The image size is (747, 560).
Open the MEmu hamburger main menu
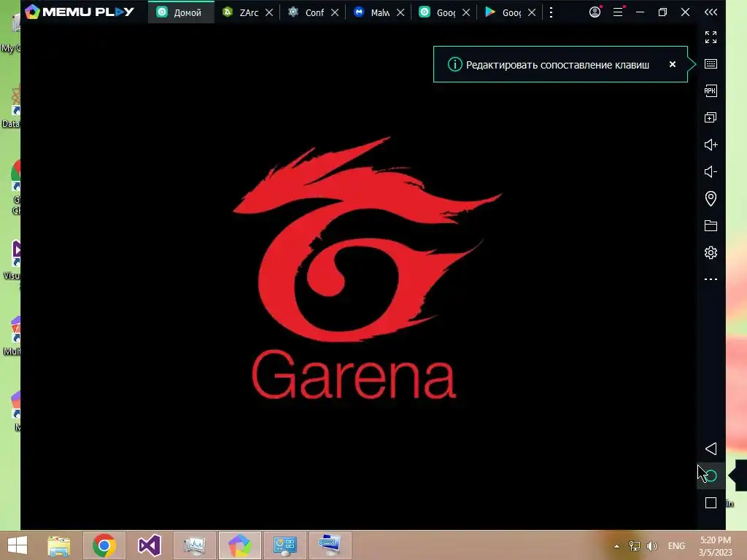[618, 12]
